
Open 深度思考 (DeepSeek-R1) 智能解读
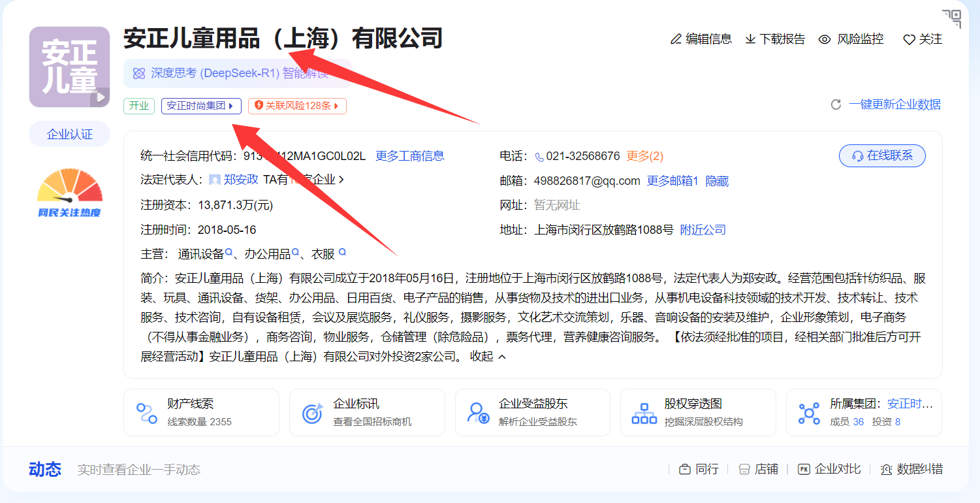[x=238, y=73]
